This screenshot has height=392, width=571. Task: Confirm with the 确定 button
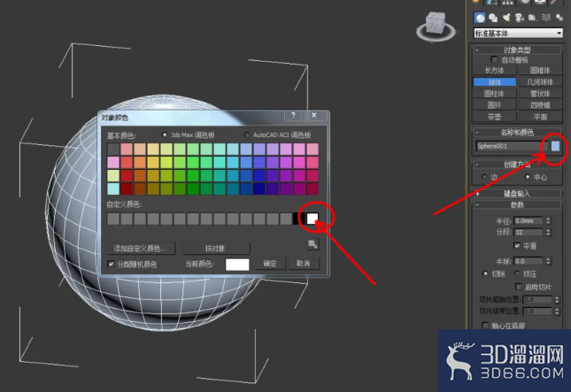[x=270, y=264]
